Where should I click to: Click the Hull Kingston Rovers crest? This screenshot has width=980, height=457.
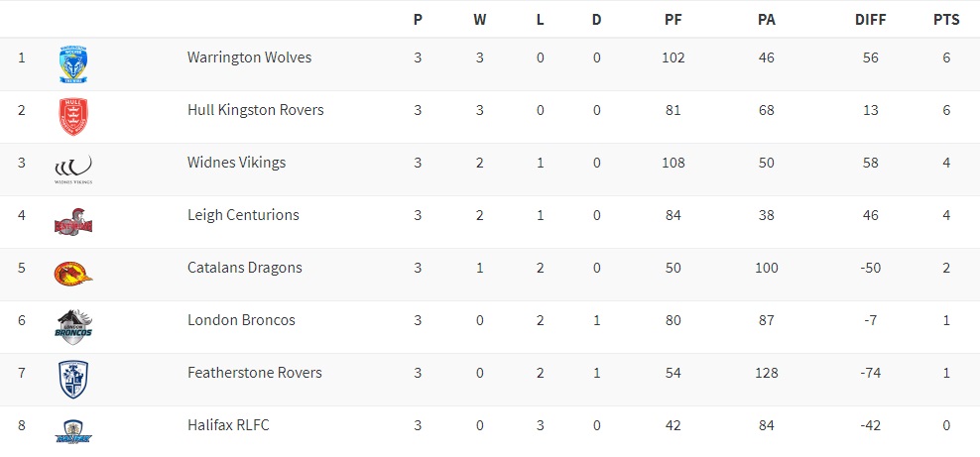[73, 117]
